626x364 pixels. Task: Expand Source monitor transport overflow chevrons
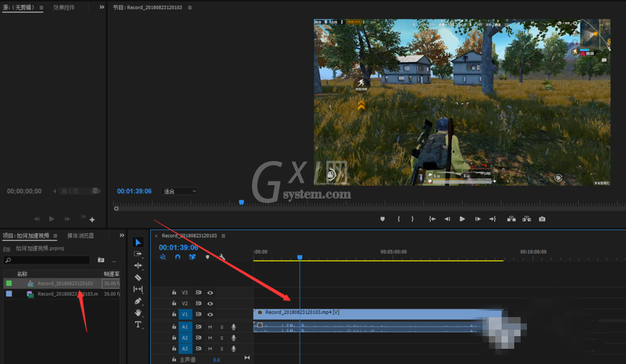83,216
